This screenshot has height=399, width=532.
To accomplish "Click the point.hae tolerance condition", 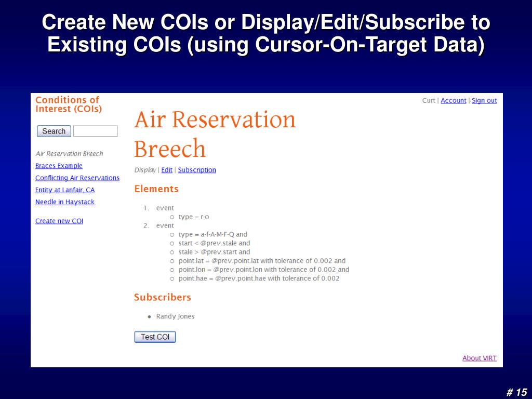I will pyautogui.click(x=259, y=278).
